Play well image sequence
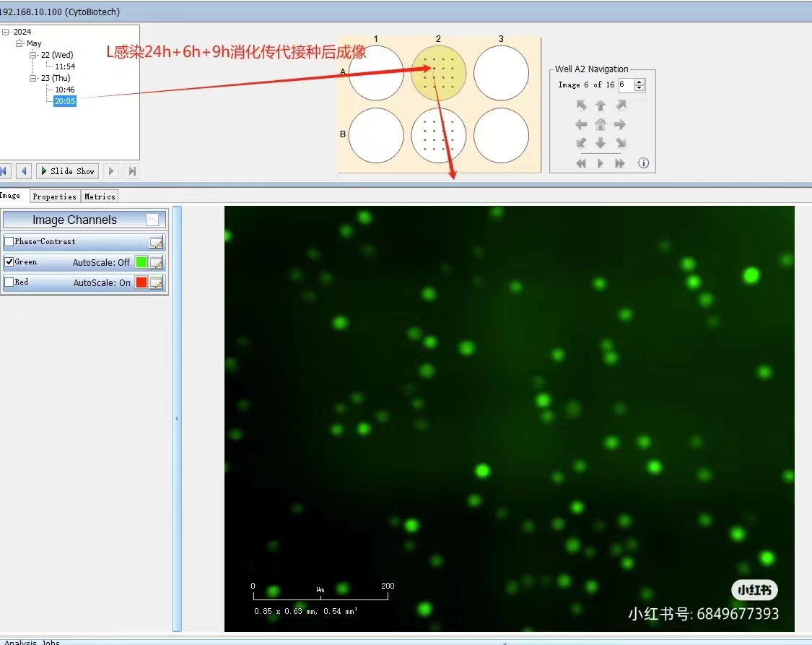Screen dimensions: 812x645 coord(601,163)
